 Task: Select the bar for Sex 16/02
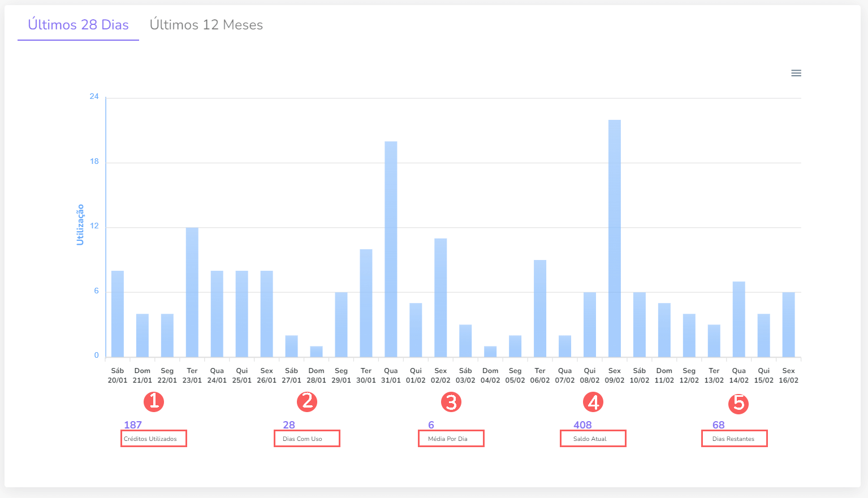pyautogui.click(x=789, y=324)
